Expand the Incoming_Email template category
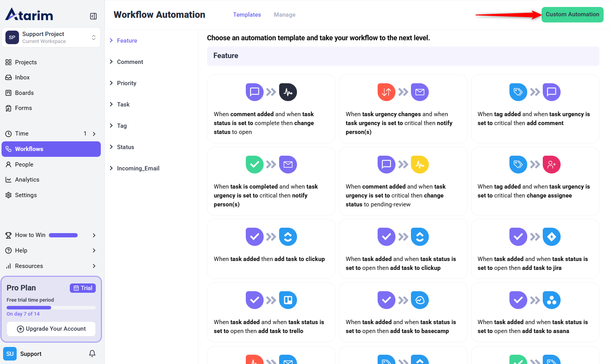Viewport: 611px width, 364px height. pyautogui.click(x=138, y=168)
